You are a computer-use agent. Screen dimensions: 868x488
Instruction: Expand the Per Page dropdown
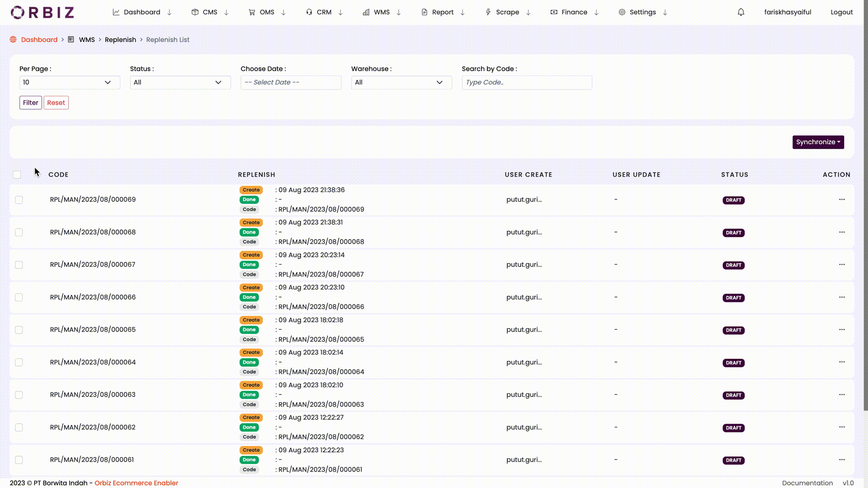(x=66, y=82)
